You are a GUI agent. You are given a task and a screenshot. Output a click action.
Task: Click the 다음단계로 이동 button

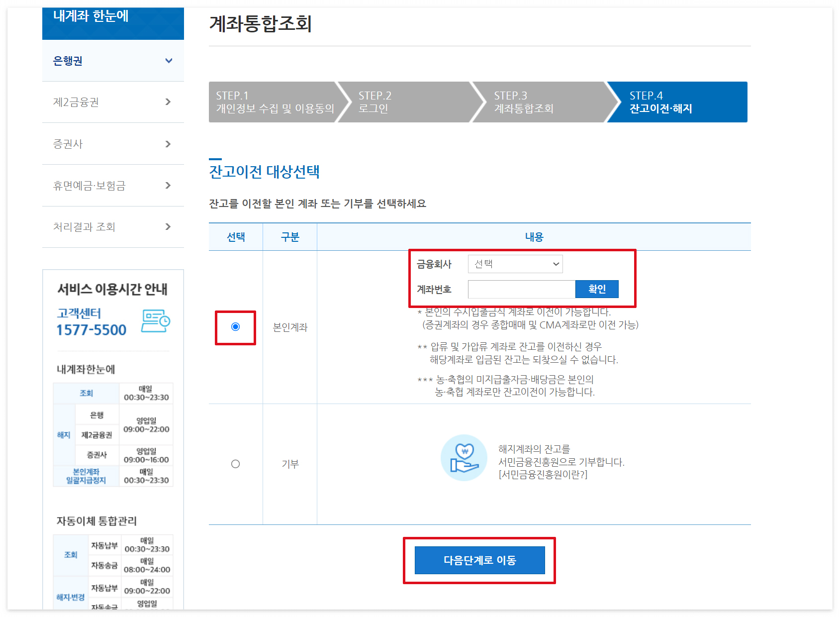pos(479,560)
